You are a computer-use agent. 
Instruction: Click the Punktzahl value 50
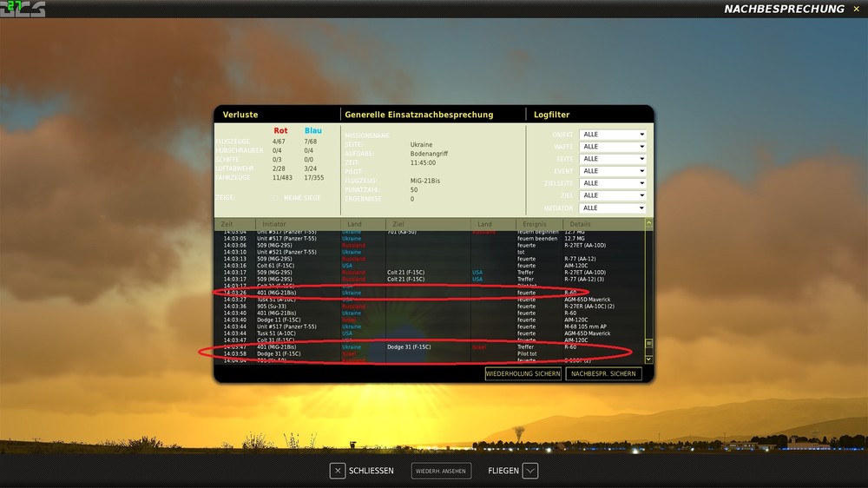[414, 190]
